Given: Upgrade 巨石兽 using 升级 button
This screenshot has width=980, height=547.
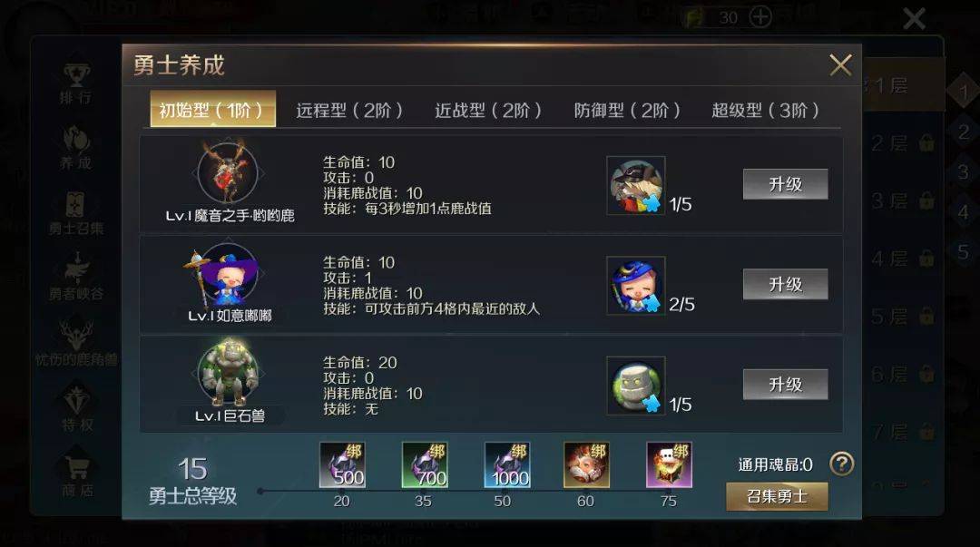Looking at the screenshot, I should [x=785, y=385].
